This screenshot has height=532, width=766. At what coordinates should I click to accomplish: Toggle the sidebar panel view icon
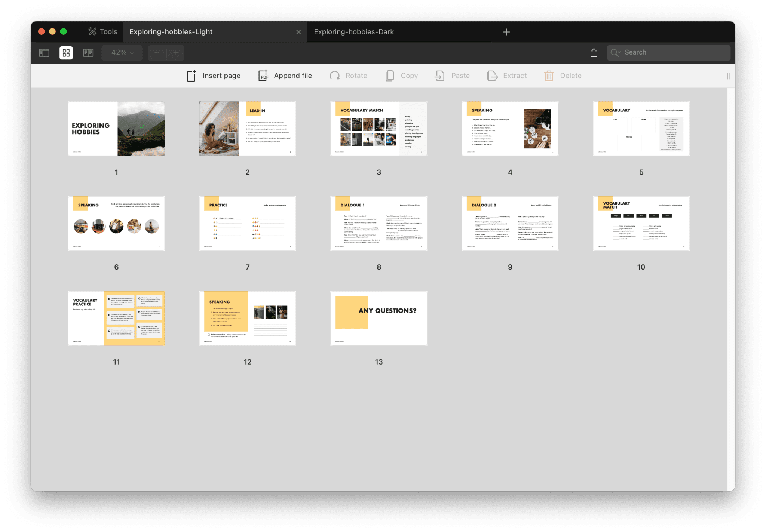tap(44, 53)
